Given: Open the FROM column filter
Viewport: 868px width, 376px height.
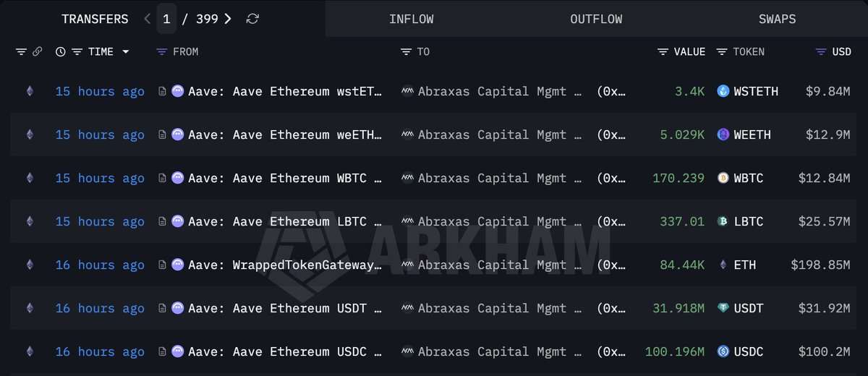Looking at the screenshot, I should click(x=162, y=52).
